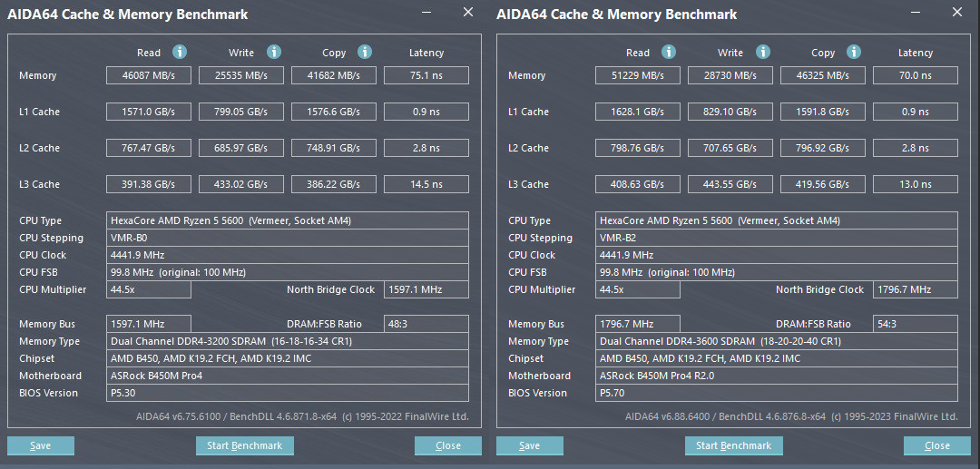Start Benchmark in the DDR4-3600 window
Viewport: 980px width, 469px height.
[733, 445]
